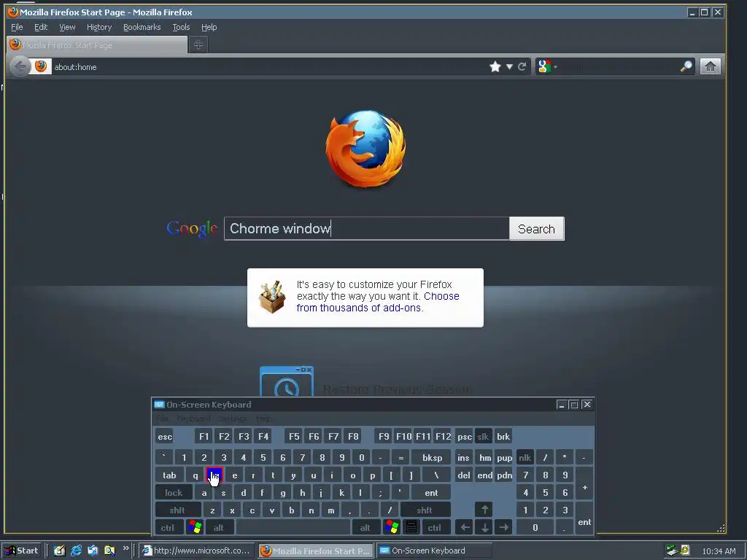The image size is (747, 560).
Task: Toggle the right ctrl key on the keyboard
Action: [x=435, y=528]
